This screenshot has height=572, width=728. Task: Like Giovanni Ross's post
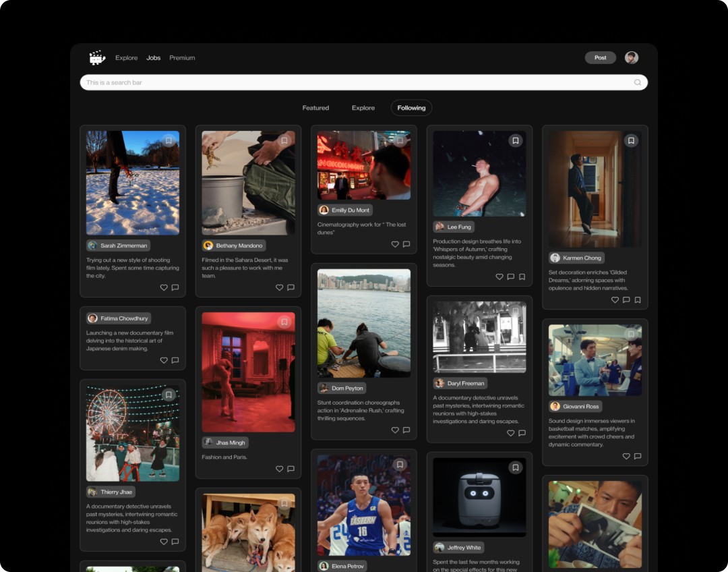coord(626,456)
